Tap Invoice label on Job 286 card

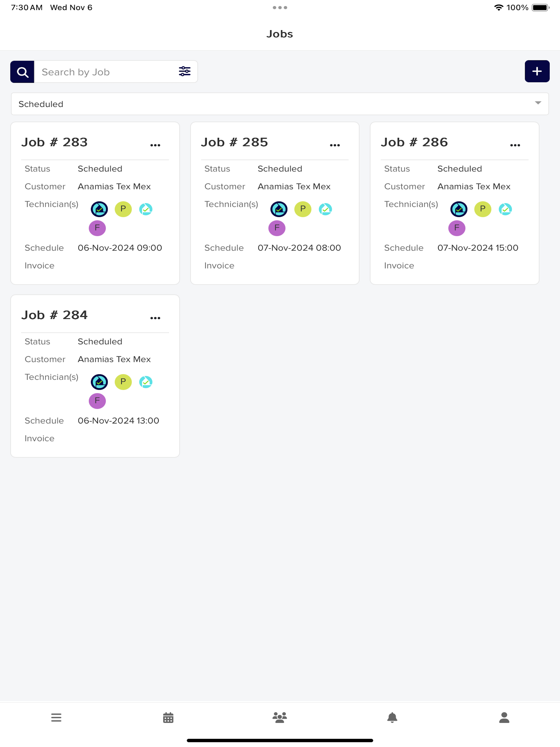399,266
